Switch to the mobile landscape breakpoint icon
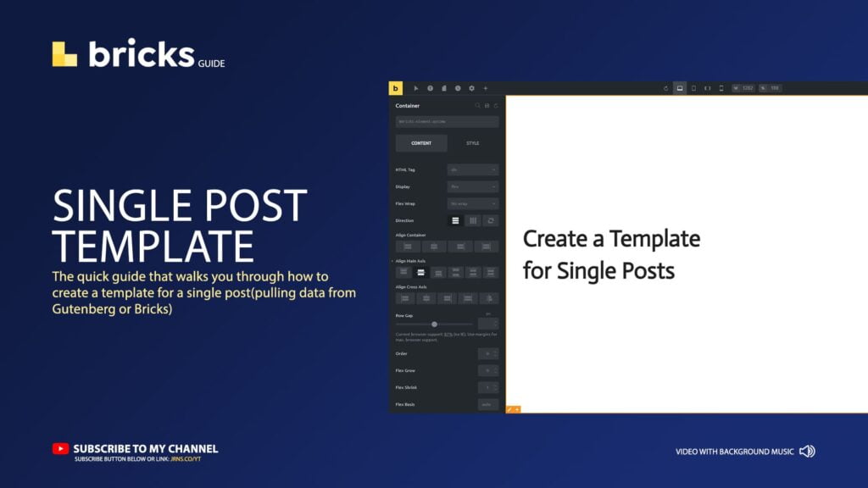Viewport: 868px width, 488px height. pyautogui.click(x=708, y=88)
